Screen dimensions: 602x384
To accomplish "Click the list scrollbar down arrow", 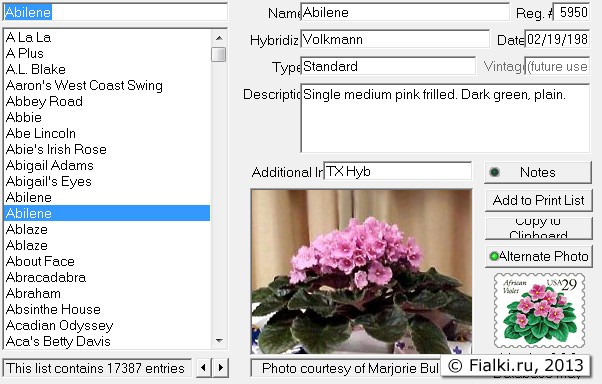I will [219, 341].
